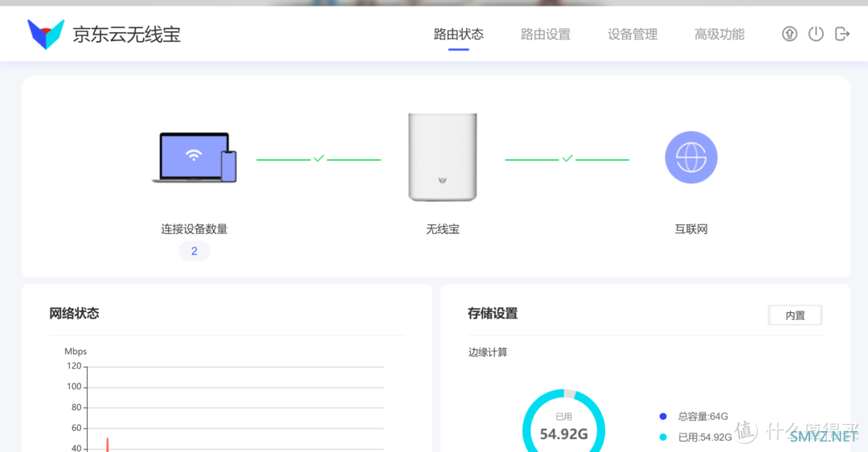Open the firmware upgrade arrow icon

pyautogui.click(x=789, y=34)
